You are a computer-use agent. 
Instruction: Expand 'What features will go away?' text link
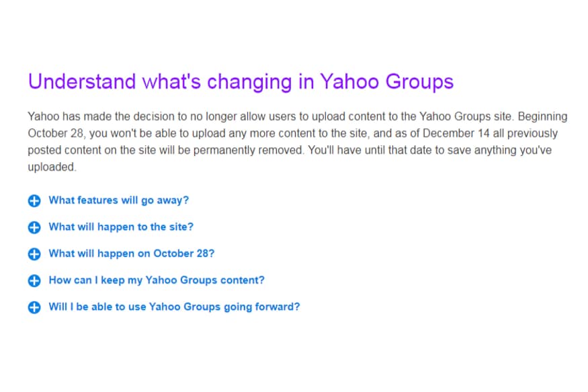(x=118, y=200)
